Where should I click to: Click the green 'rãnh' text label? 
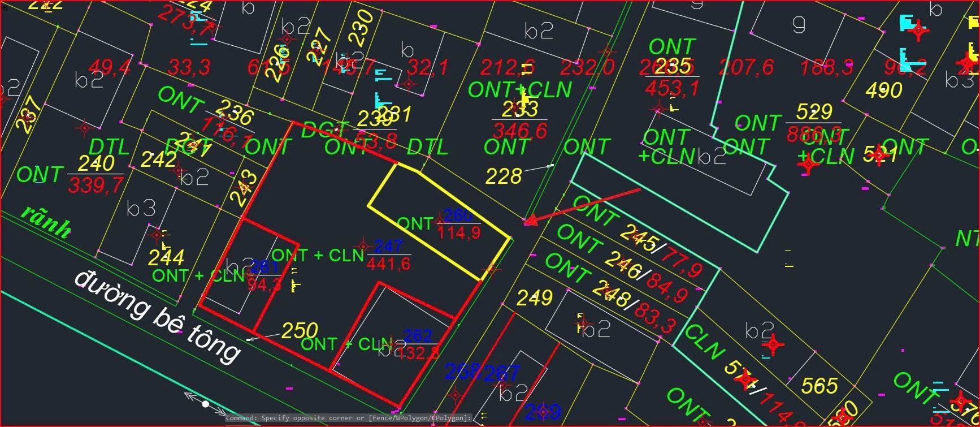pyautogui.click(x=46, y=223)
